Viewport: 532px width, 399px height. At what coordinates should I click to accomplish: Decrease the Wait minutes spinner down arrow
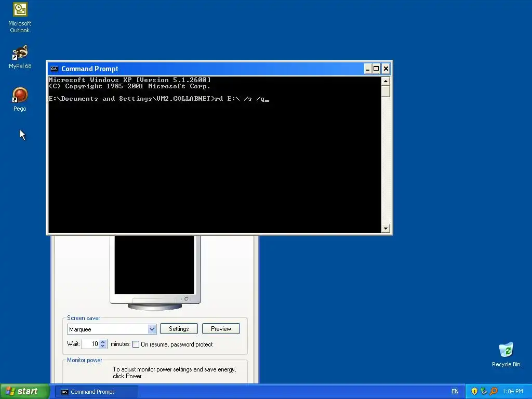[103, 347]
